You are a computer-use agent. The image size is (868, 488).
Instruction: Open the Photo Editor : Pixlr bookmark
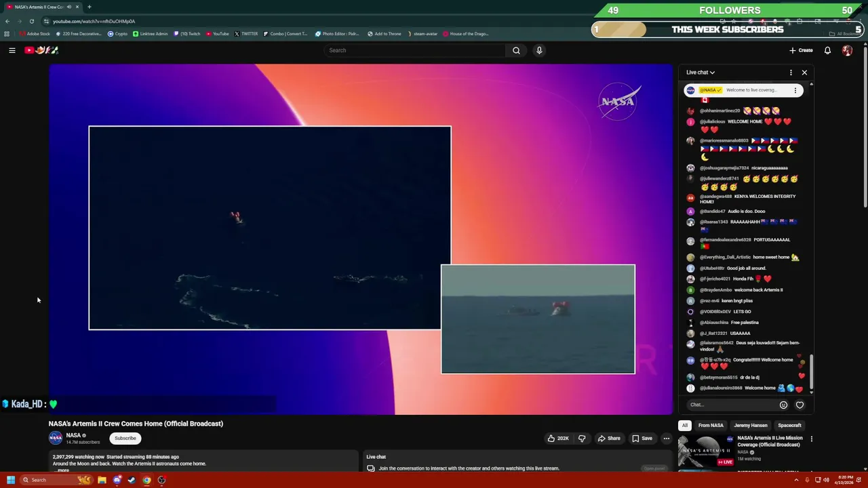337,34
